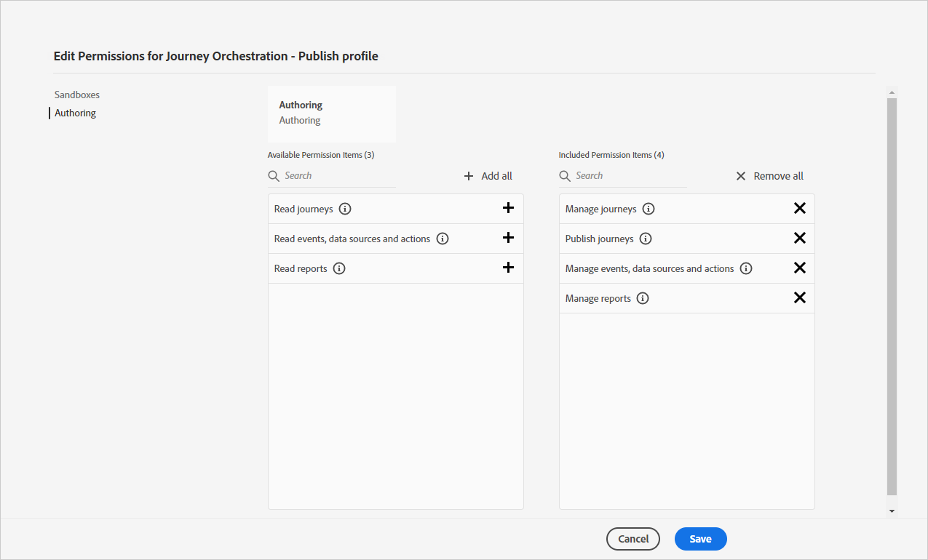Viewport: 928px width, 560px height.
Task: Add the Read journeys permission with plus icon
Action: [508, 208]
